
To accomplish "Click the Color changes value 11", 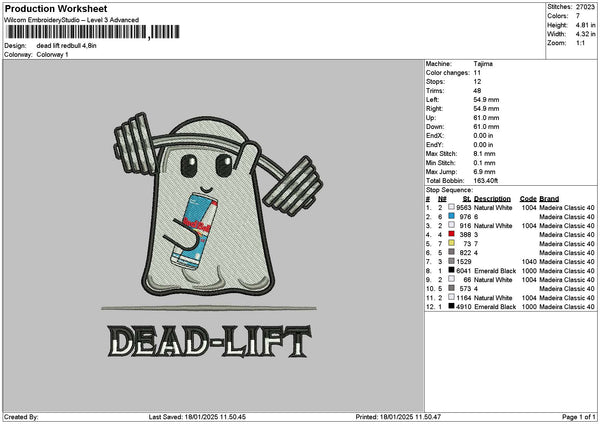I will point(477,73).
